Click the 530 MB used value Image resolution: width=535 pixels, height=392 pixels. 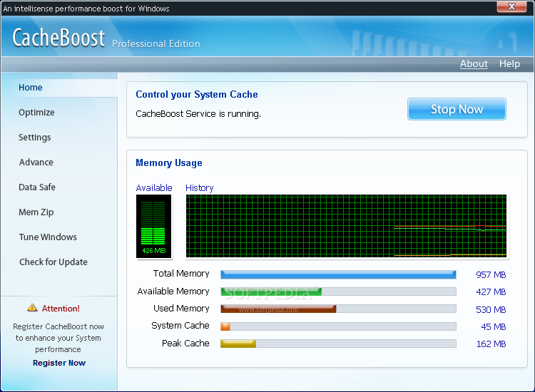[491, 309]
